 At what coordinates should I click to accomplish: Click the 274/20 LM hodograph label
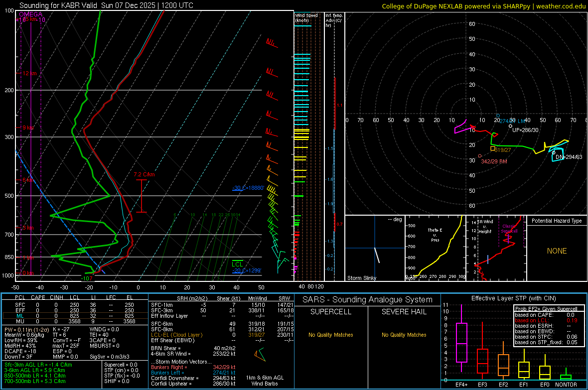coord(512,121)
